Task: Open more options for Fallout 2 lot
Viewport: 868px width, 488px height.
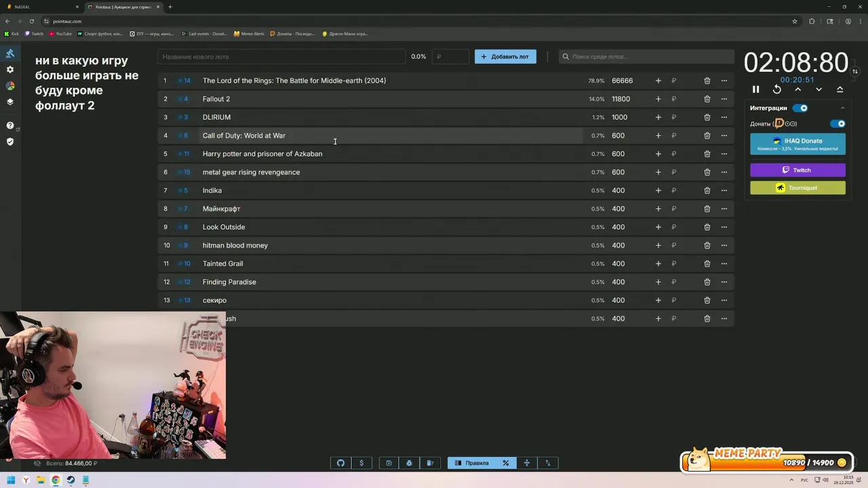Action: [x=724, y=99]
